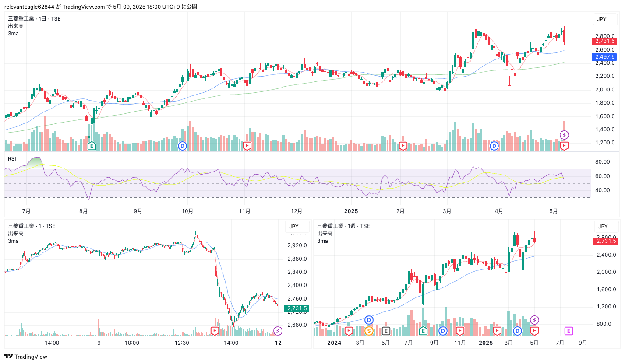Click the 1,600.0 price on daily price axis

(605, 116)
